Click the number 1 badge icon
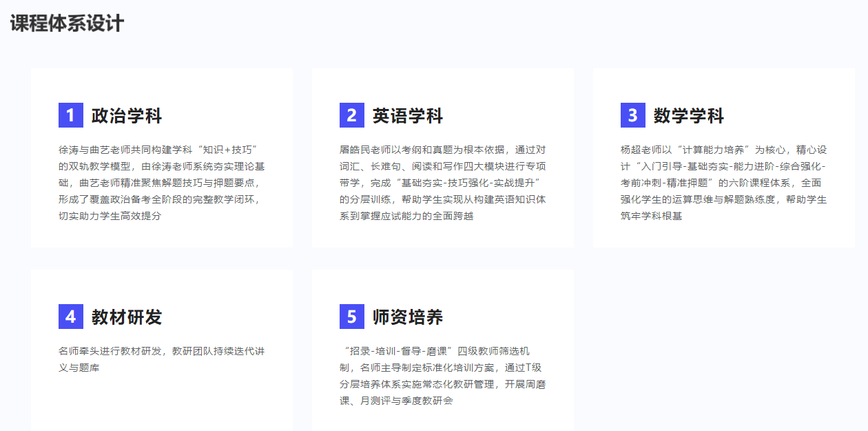868x431 pixels. (70, 115)
